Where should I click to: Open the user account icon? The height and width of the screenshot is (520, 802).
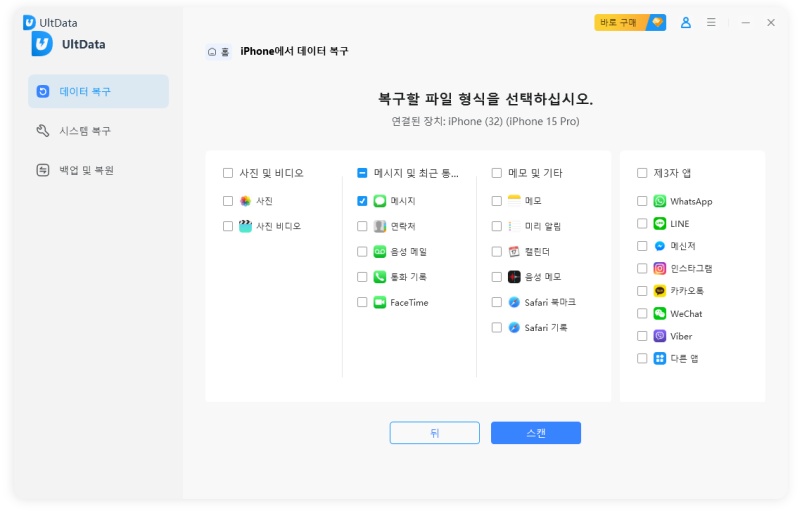pos(686,22)
